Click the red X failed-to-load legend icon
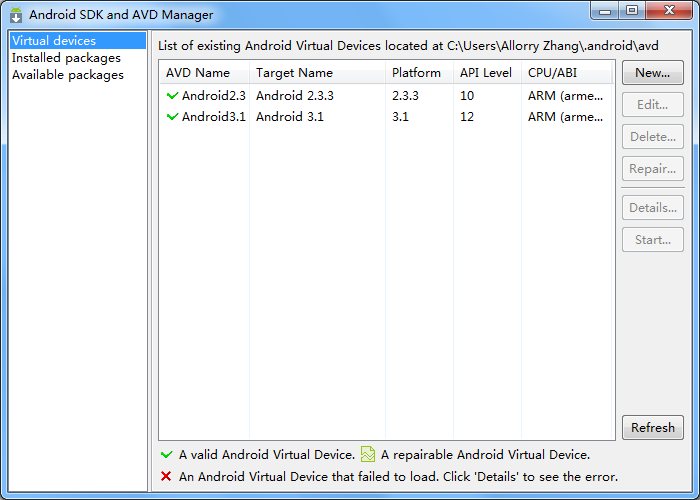Viewport: 700px width, 500px height. pos(166,476)
